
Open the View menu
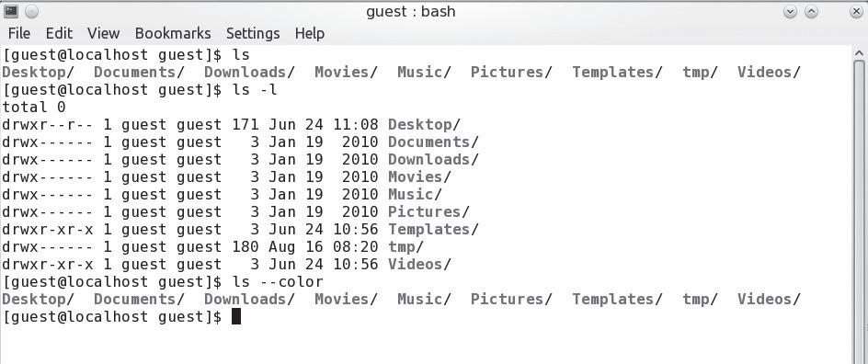[104, 34]
